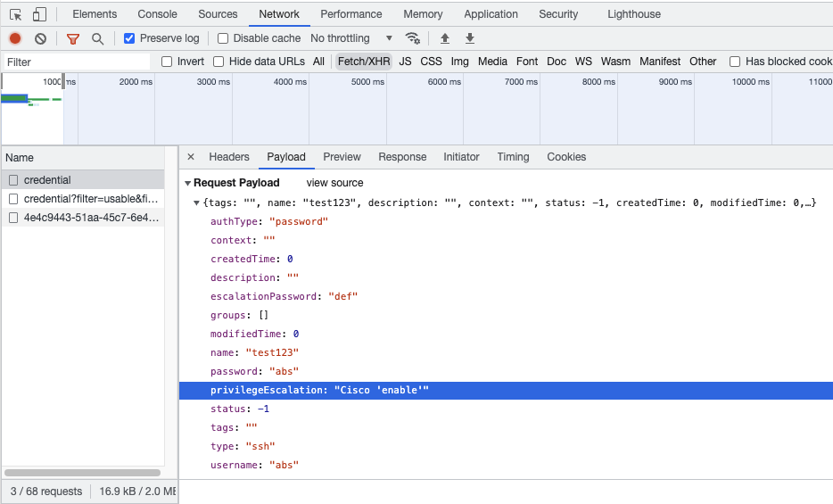Filter requests by WS

click(583, 62)
